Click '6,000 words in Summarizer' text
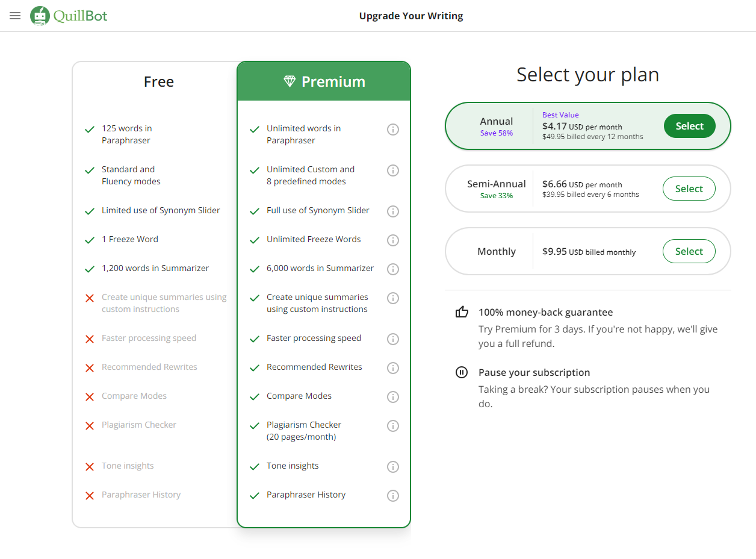This screenshot has height=559, width=756. [x=320, y=268]
